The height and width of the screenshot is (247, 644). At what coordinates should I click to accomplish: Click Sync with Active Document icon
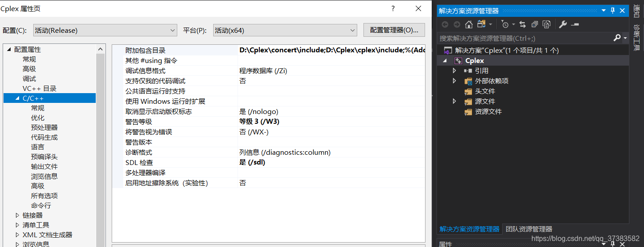click(523, 24)
